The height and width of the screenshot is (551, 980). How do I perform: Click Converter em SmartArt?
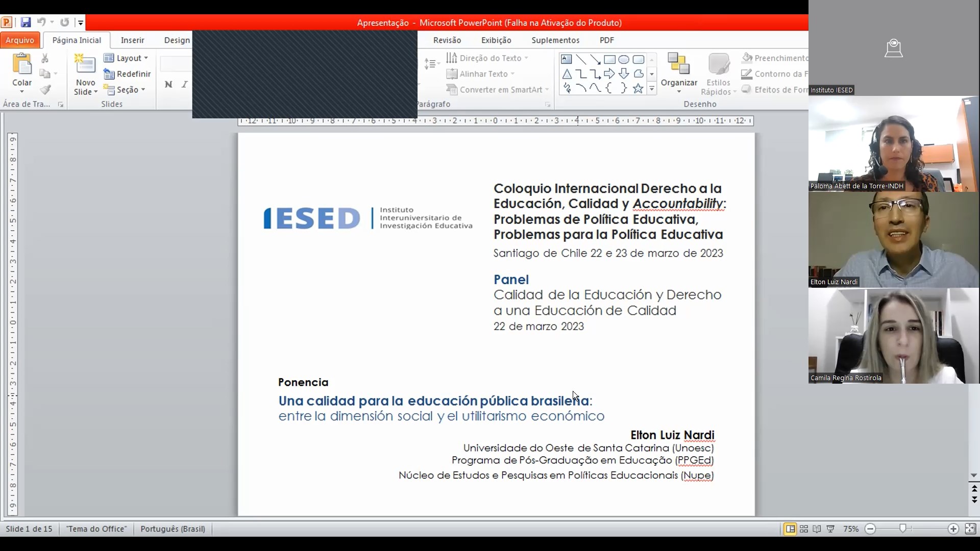coord(498,90)
